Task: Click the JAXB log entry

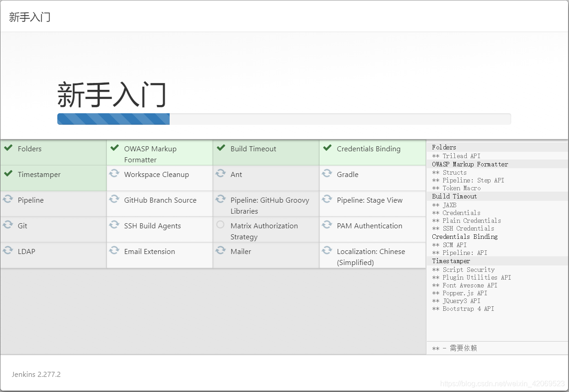Action: tap(444, 205)
